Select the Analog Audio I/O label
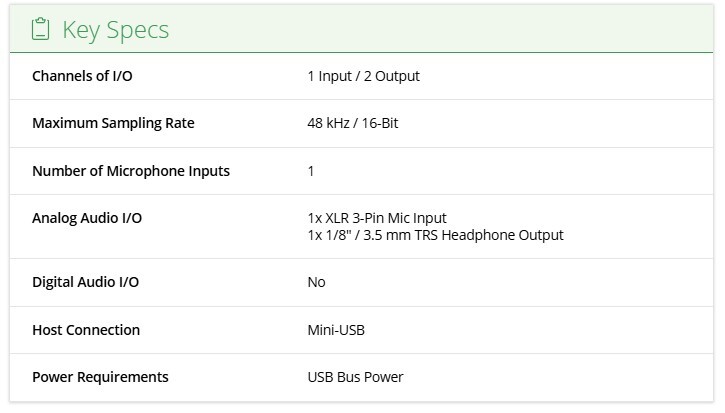725x413 pixels. 87,217
